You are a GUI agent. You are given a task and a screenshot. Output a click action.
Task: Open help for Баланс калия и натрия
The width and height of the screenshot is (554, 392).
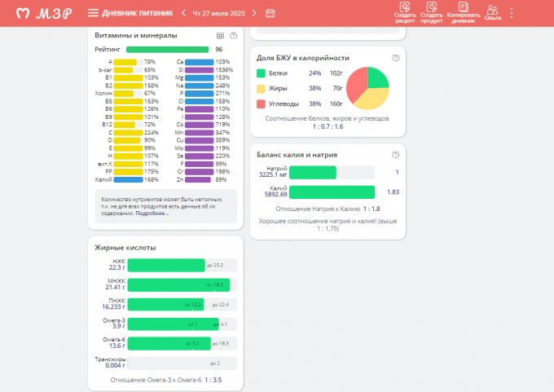(395, 154)
